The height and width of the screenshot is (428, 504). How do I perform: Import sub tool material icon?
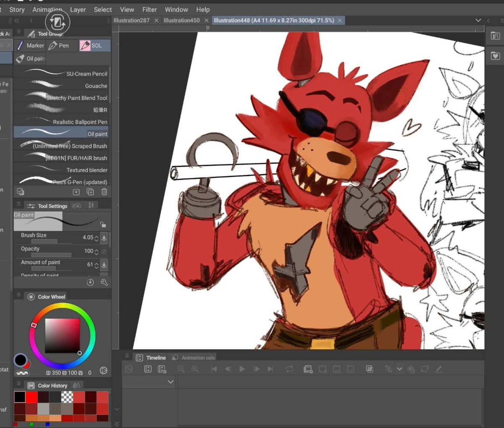[x=76, y=192]
